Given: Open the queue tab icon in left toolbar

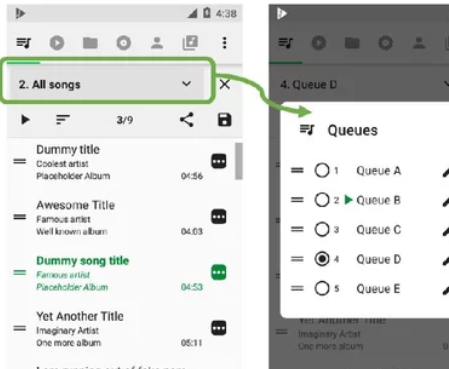Looking at the screenshot, I should coord(24,43).
